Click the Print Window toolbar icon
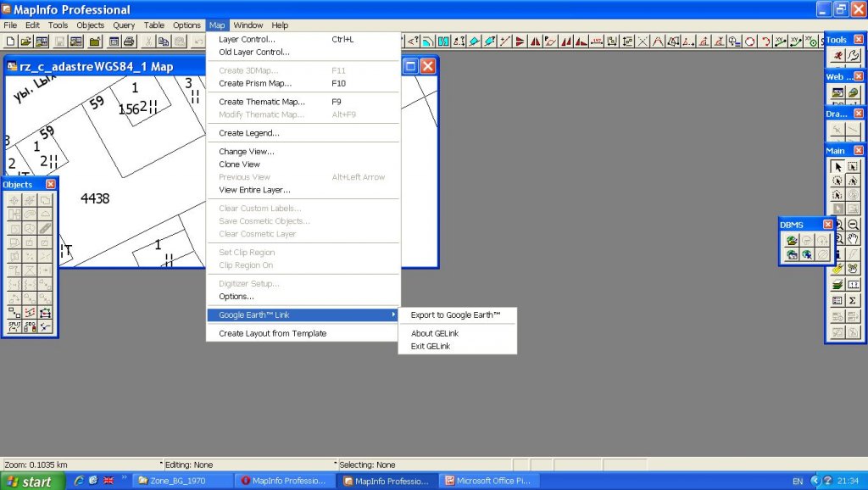The width and height of the screenshot is (868, 490). (x=129, y=41)
